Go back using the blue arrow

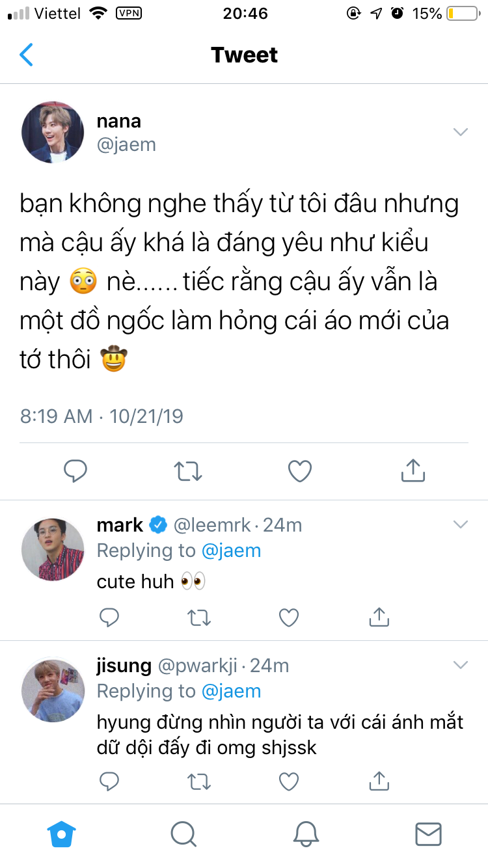pos(26,55)
